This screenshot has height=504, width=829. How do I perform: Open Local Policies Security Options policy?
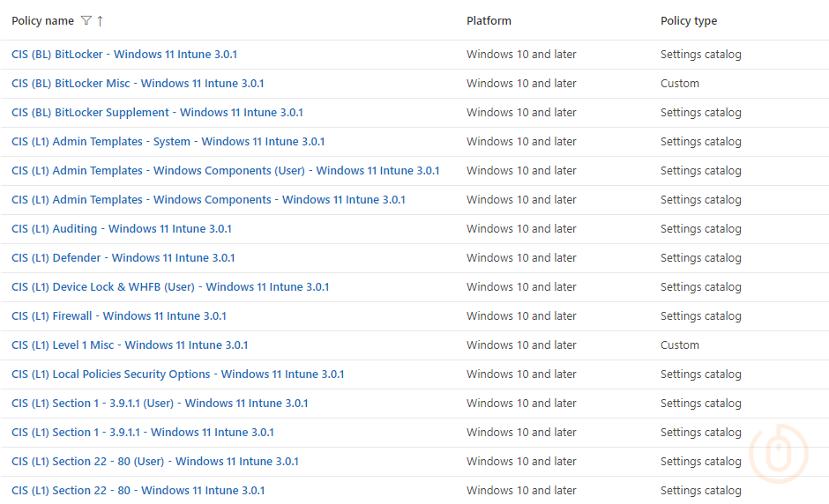[x=177, y=374]
